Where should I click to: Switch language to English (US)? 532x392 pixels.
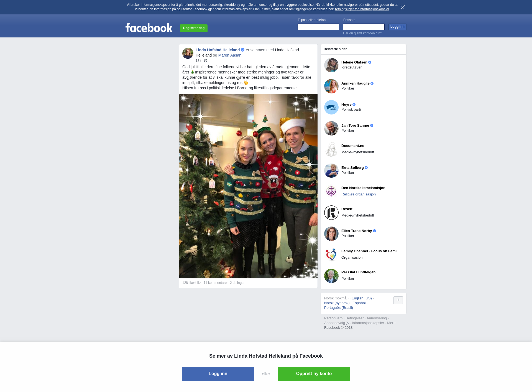pos(362,298)
